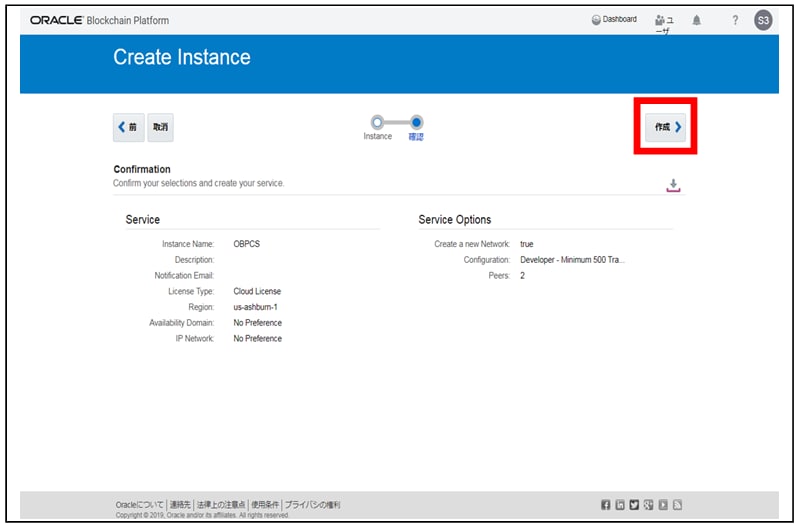Click the Cloud License value
The height and width of the screenshot is (530, 799).
click(x=257, y=291)
